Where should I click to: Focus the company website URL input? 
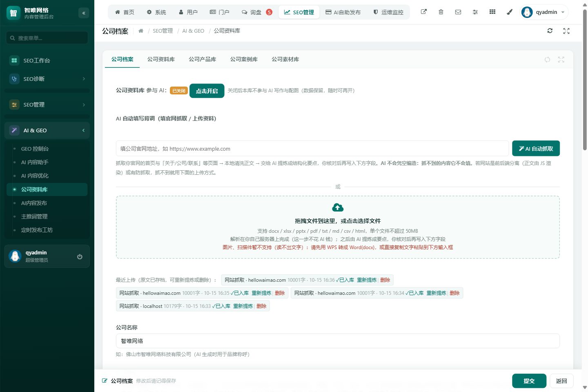coord(312,149)
